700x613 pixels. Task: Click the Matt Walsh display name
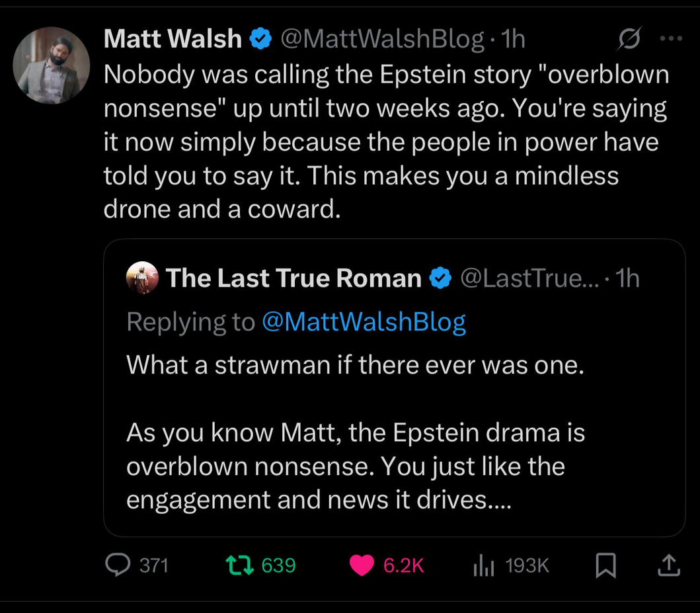(x=173, y=39)
